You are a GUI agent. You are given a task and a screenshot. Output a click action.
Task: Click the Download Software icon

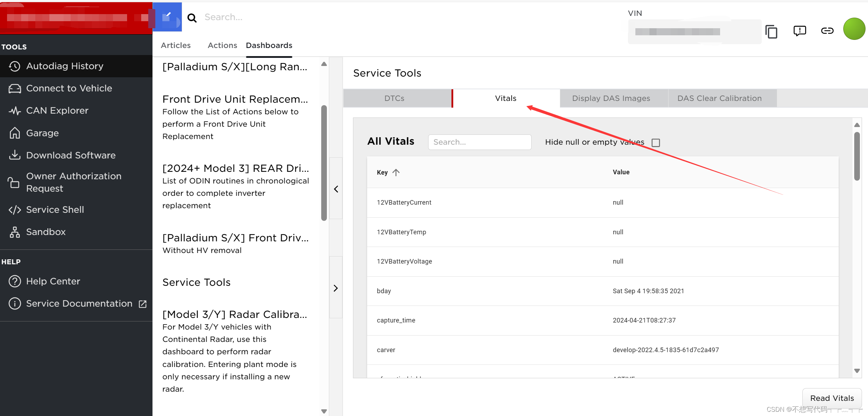(x=14, y=155)
